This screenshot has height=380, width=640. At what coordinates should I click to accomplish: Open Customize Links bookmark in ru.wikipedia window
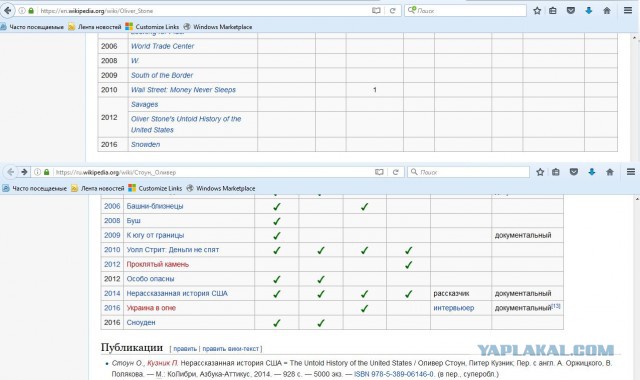[x=155, y=188]
